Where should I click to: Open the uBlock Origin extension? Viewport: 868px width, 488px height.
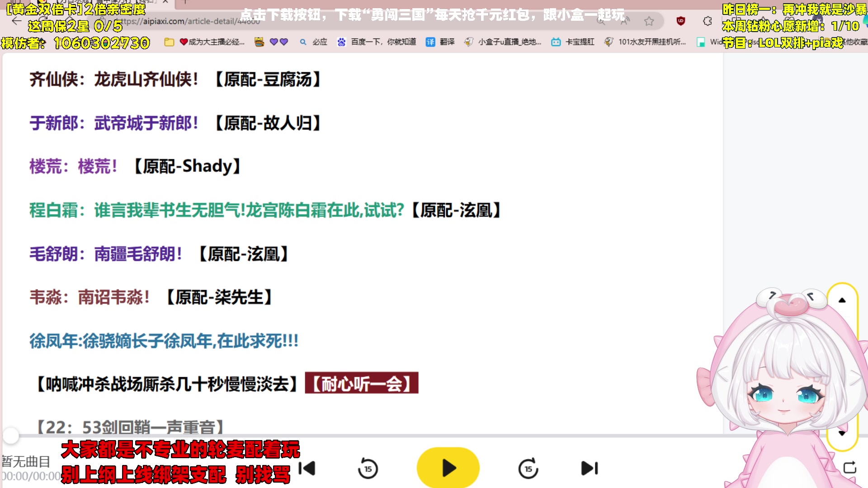coord(681,21)
